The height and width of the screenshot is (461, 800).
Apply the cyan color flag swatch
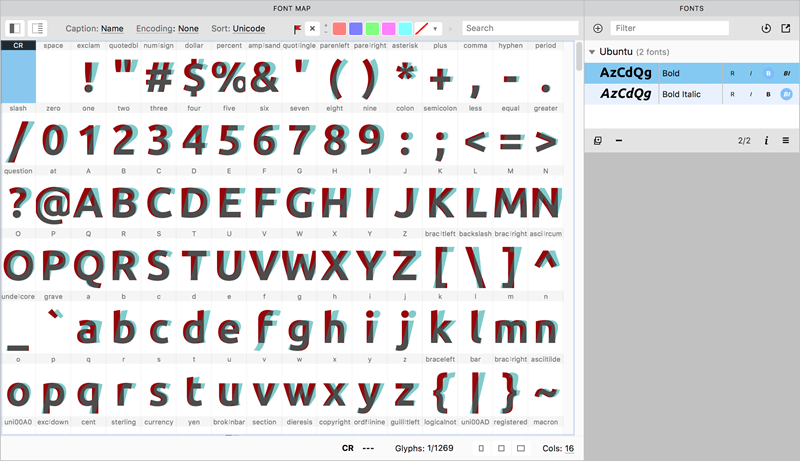(x=405, y=29)
